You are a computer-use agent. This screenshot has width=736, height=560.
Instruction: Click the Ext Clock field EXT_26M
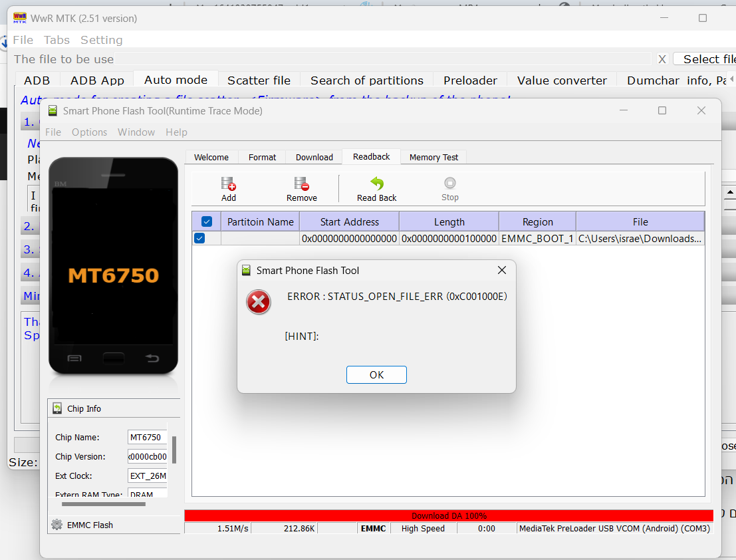click(148, 476)
